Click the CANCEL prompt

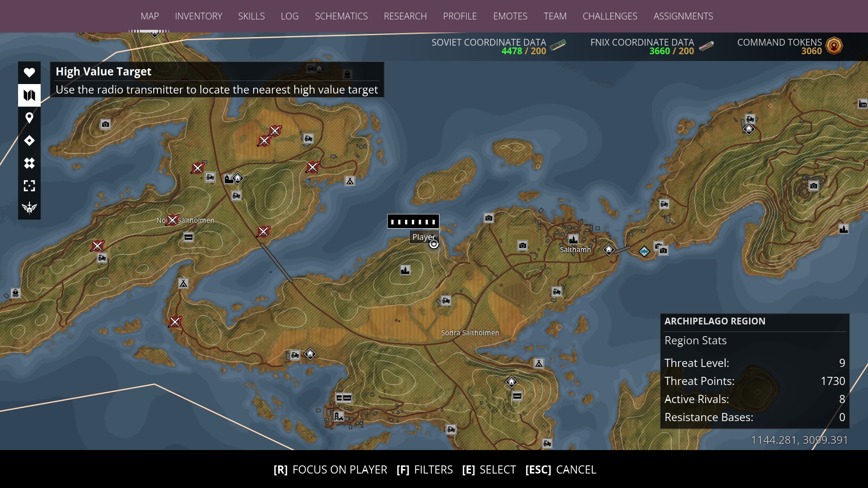561,470
